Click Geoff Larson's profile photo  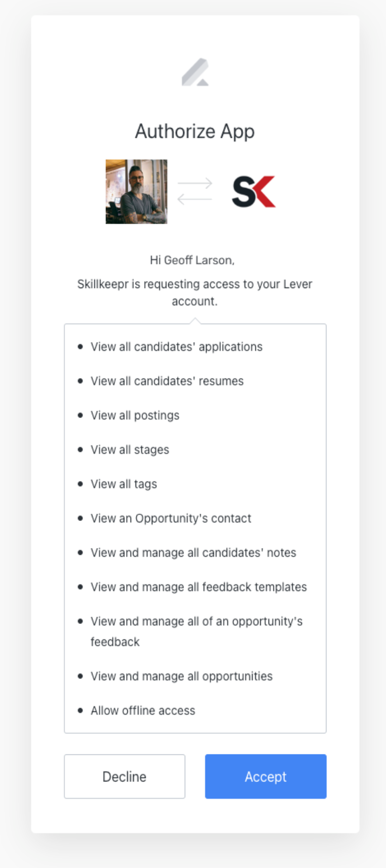136,191
